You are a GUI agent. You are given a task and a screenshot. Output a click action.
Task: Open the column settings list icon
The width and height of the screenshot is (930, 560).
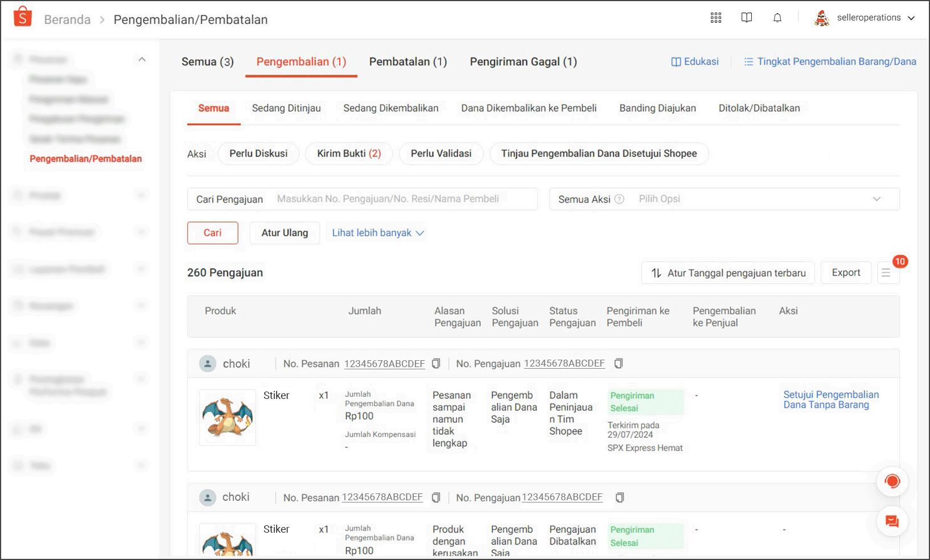click(x=886, y=273)
